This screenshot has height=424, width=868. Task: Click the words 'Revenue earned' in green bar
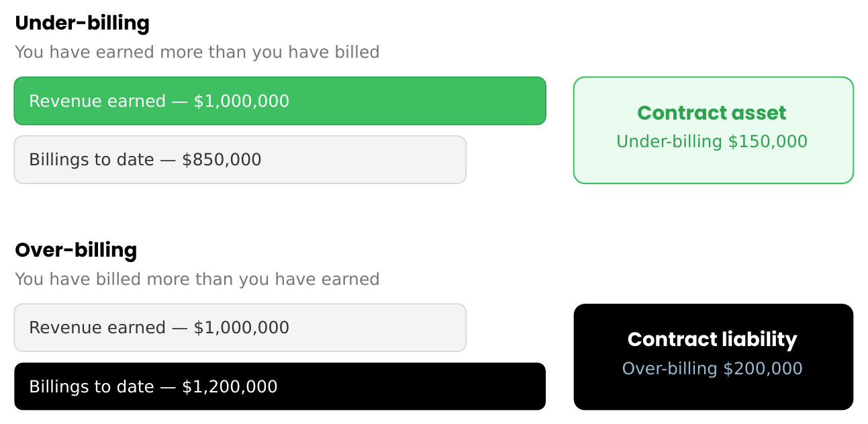click(97, 101)
